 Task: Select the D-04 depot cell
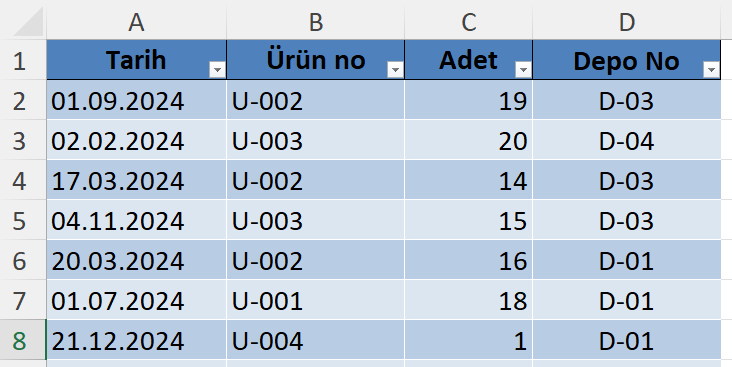pyautogui.click(x=626, y=140)
